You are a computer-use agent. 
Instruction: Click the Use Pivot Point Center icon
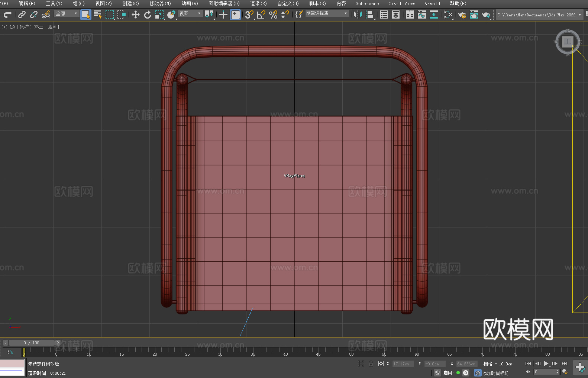(x=209, y=14)
